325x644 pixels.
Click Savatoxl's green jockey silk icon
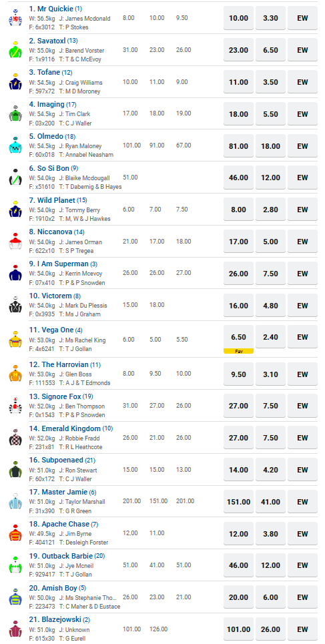point(15,50)
